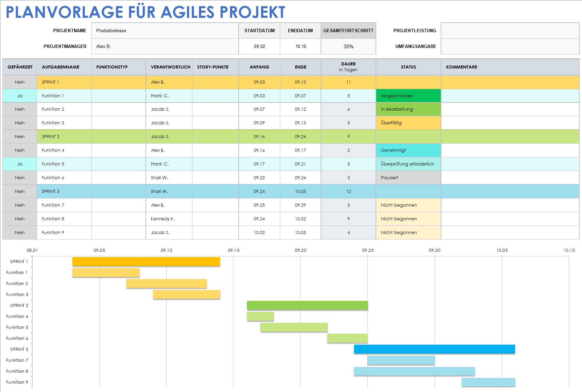Select the start date value 09.02

point(259,46)
